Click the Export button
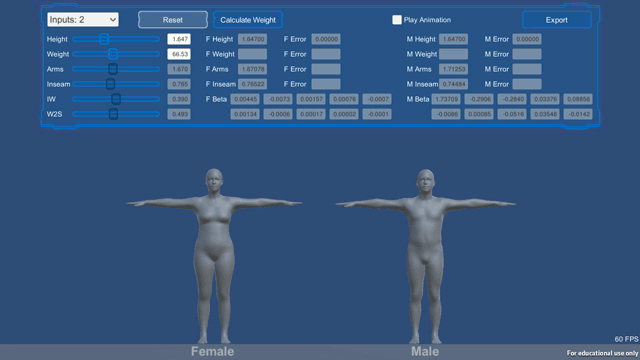The width and height of the screenshot is (640, 360). [x=557, y=20]
